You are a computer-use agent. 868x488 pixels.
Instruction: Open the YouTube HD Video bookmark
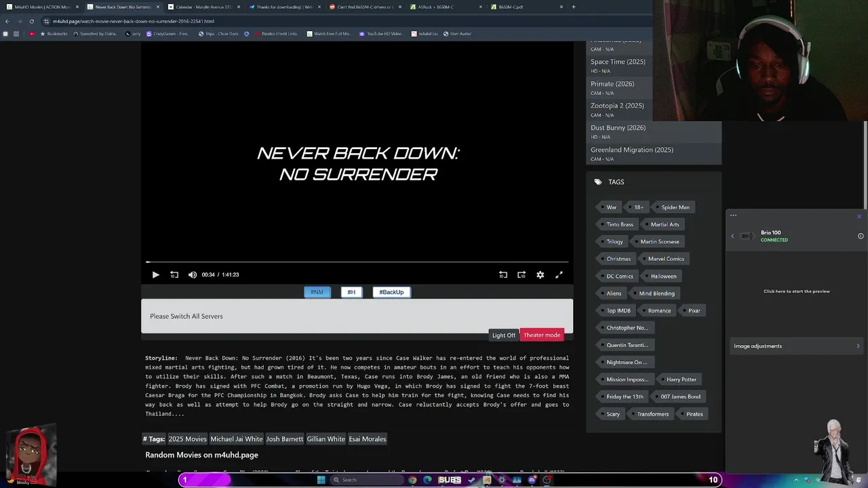[x=381, y=34]
